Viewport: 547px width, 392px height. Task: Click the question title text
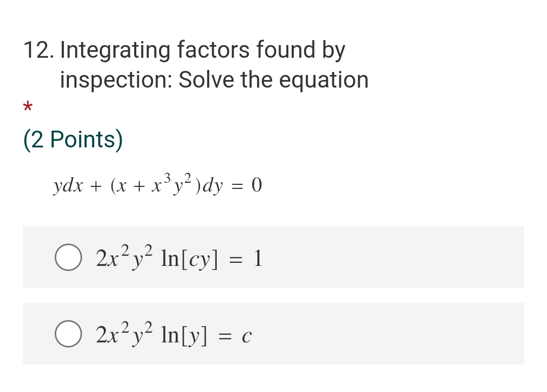point(203,63)
